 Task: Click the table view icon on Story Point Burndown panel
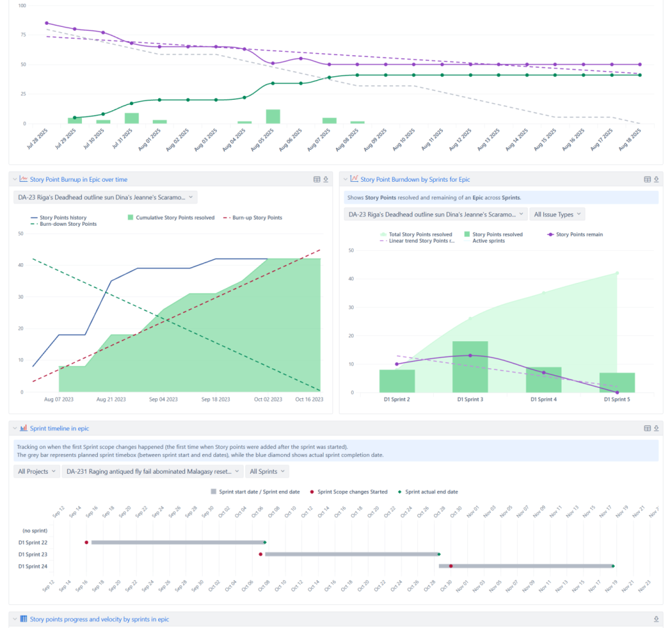point(646,179)
